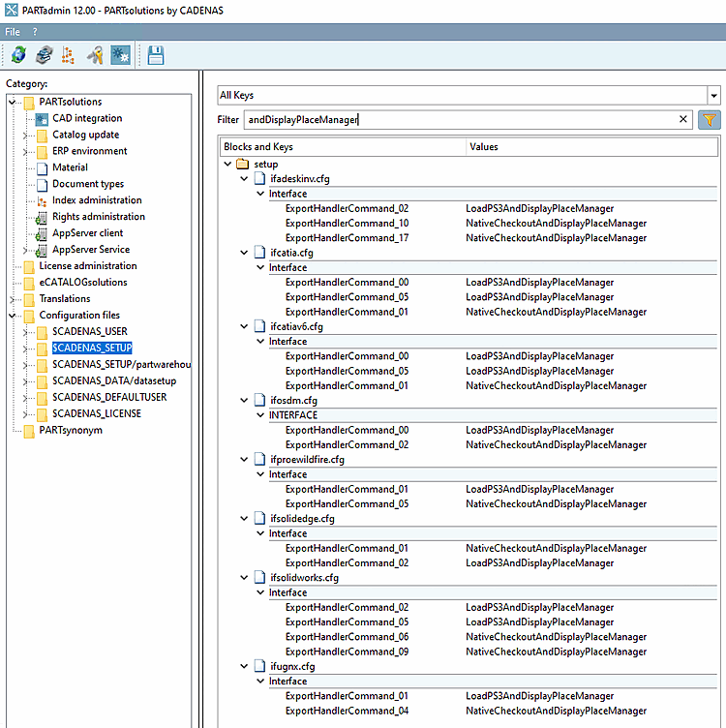Click the funnel filter icon button

coord(710,120)
